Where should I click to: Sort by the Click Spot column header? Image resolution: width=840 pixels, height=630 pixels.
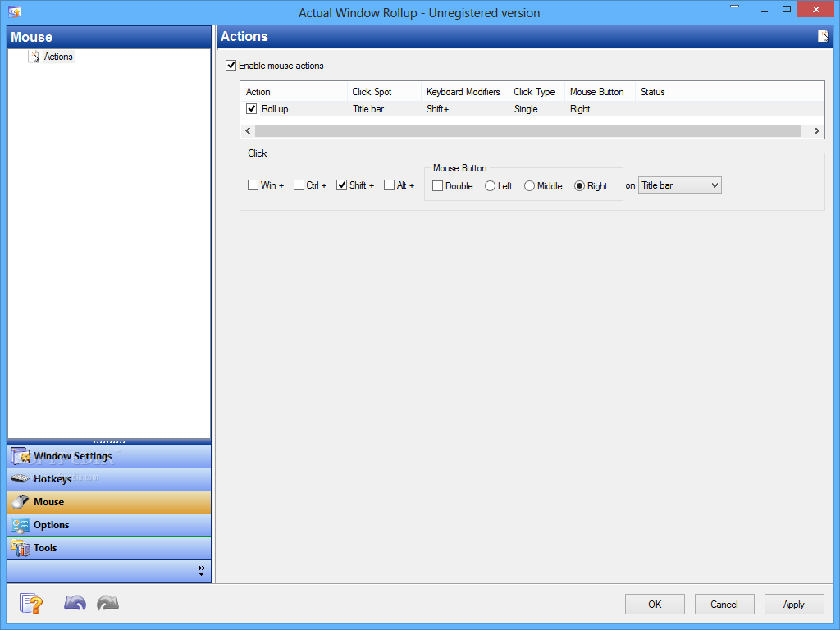(384, 92)
